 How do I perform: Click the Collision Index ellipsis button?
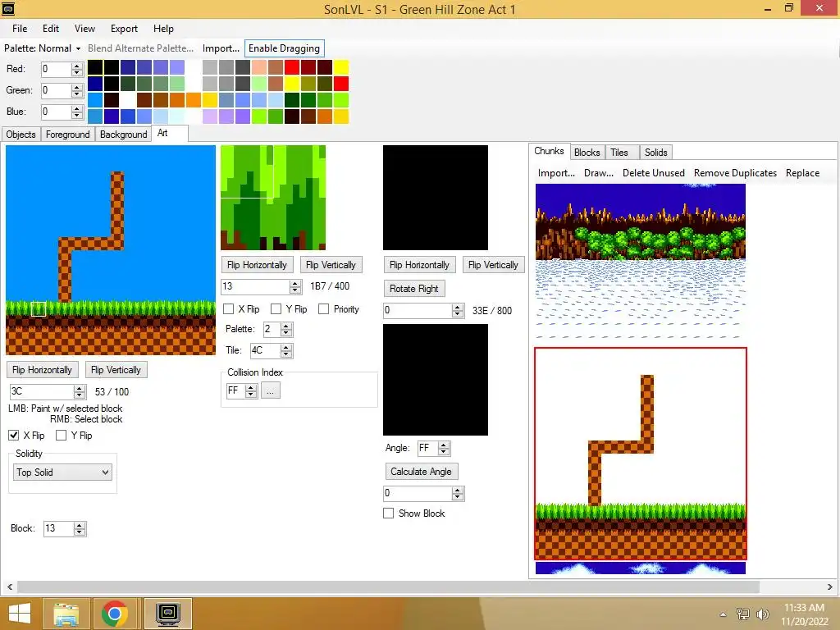coord(271,391)
